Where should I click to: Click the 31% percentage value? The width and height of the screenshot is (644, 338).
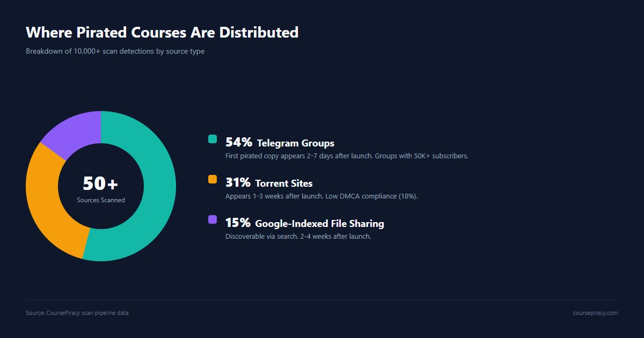(238, 182)
